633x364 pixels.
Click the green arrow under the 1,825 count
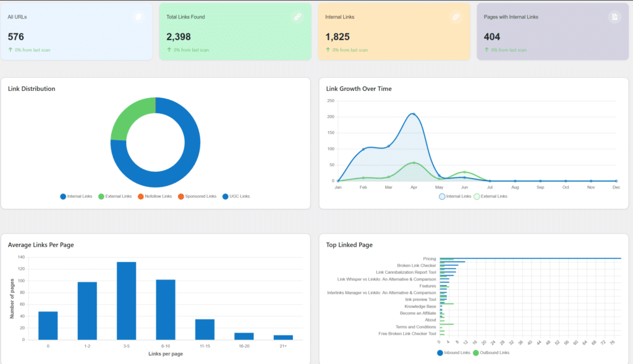coord(328,49)
